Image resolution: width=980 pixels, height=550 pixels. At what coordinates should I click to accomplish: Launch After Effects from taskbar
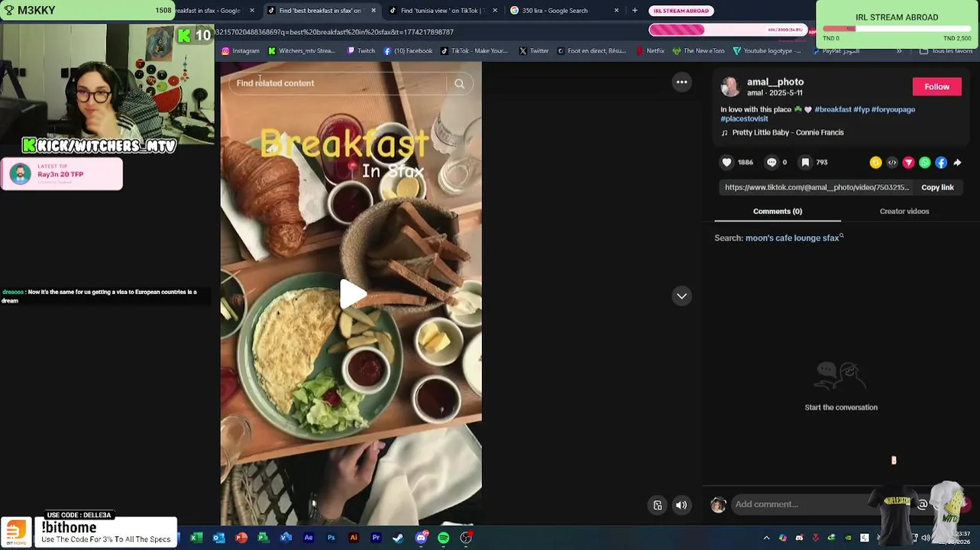(x=309, y=538)
